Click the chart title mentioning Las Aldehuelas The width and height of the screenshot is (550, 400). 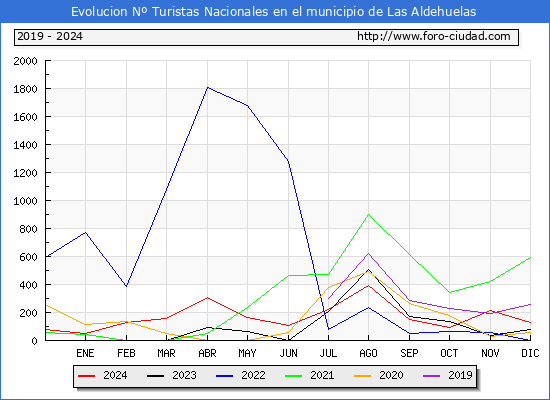[x=274, y=12]
